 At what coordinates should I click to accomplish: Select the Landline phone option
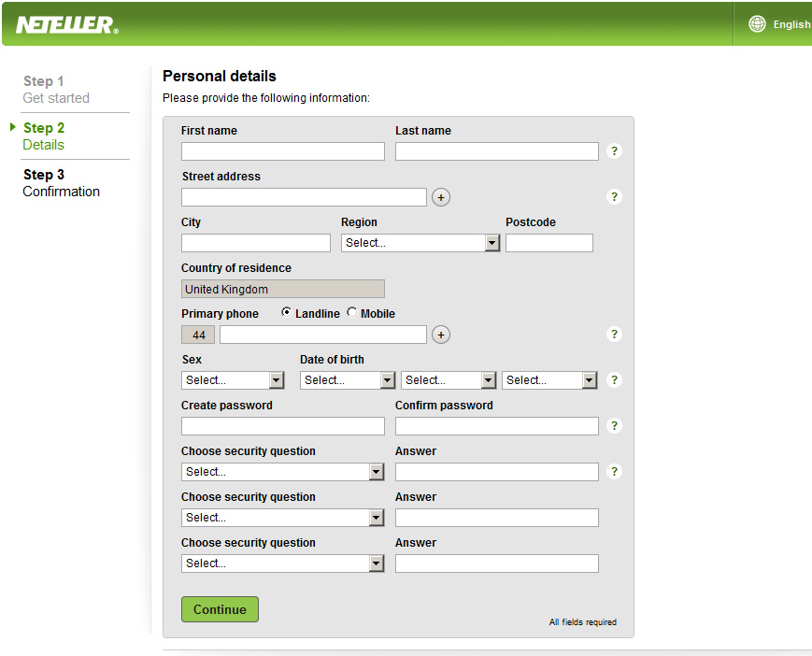[288, 313]
